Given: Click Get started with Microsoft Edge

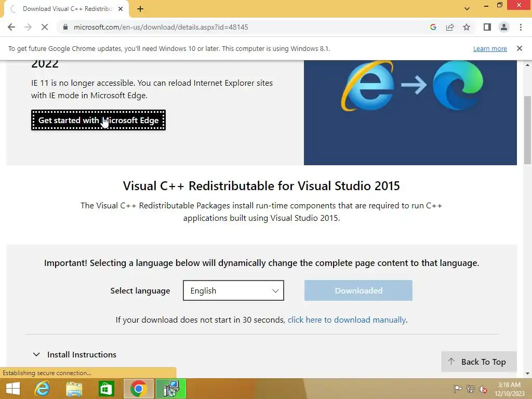Looking at the screenshot, I should click(x=98, y=120).
